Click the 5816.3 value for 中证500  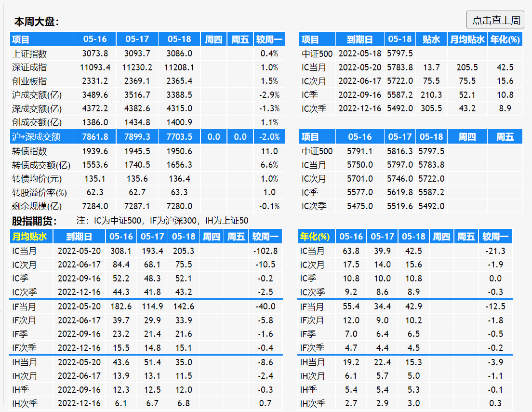(x=400, y=151)
